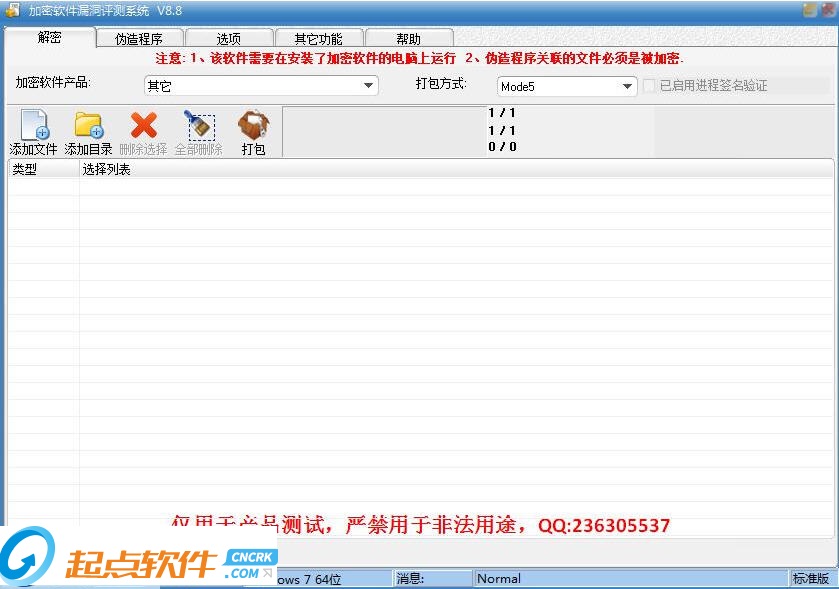Open the 选项 tab
Screen dimensions: 839x589
(x=228, y=38)
